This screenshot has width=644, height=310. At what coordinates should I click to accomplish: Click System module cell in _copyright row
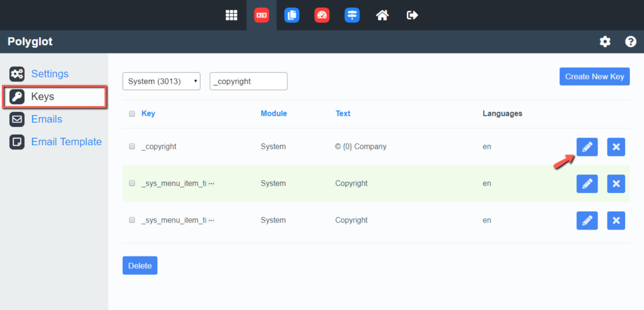click(273, 147)
